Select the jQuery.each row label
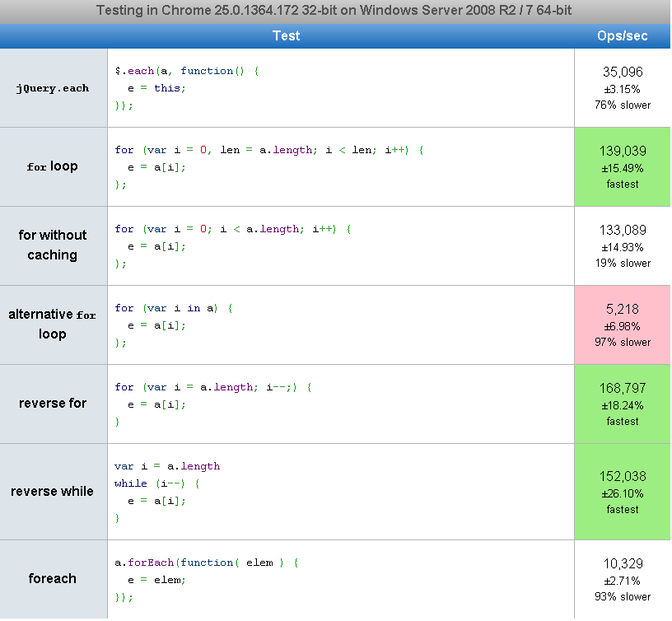 click(x=53, y=88)
